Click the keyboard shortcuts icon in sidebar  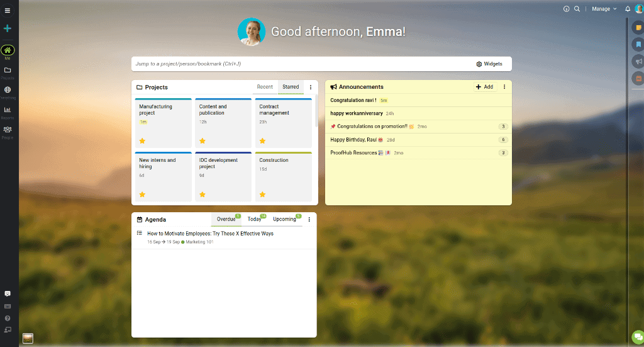pos(8,306)
